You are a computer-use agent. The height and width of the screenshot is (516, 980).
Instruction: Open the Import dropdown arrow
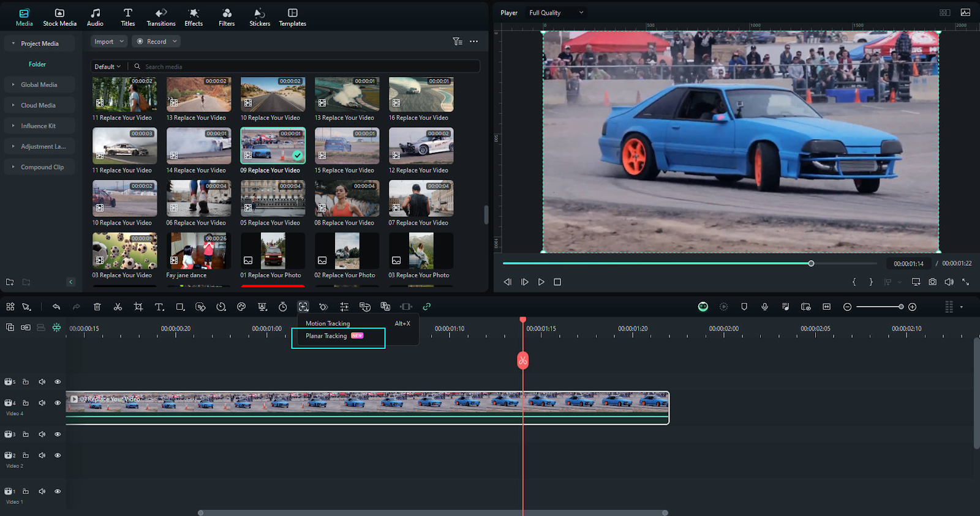122,42
